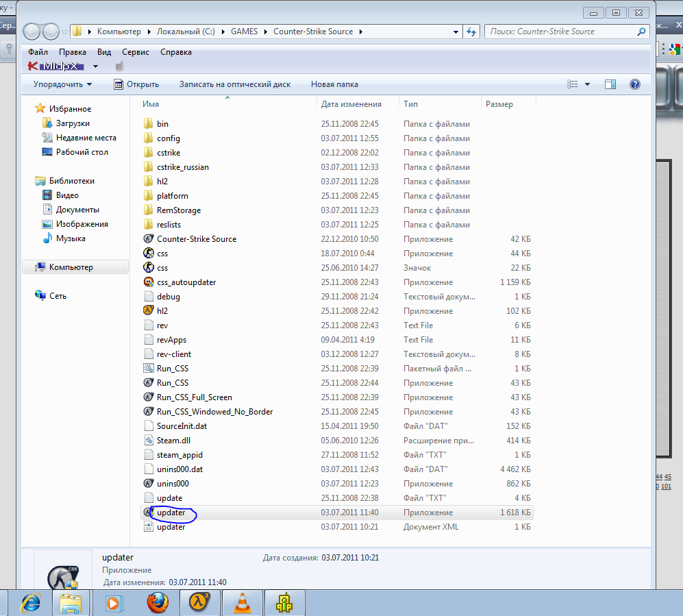Expand the address bar history dropdown
The height and width of the screenshot is (616, 683).
click(x=456, y=32)
